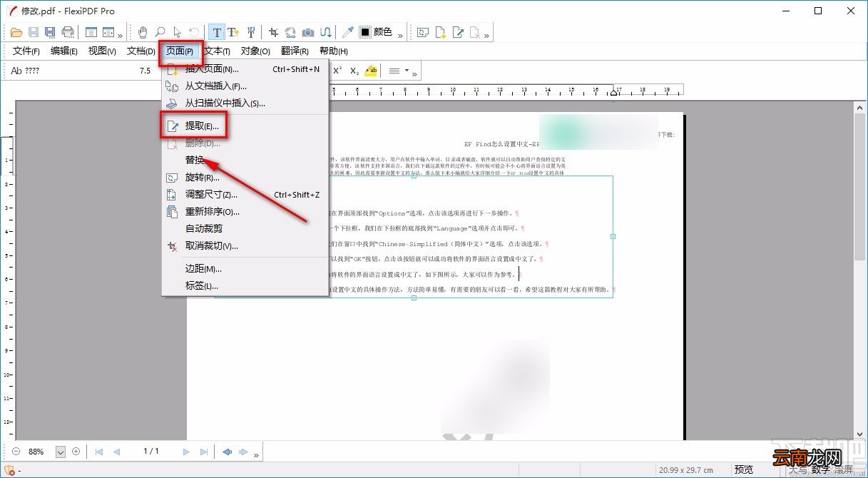This screenshot has width=868, height=478.
Task: Choose 替换 from the page menu
Action: coord(245,160)
